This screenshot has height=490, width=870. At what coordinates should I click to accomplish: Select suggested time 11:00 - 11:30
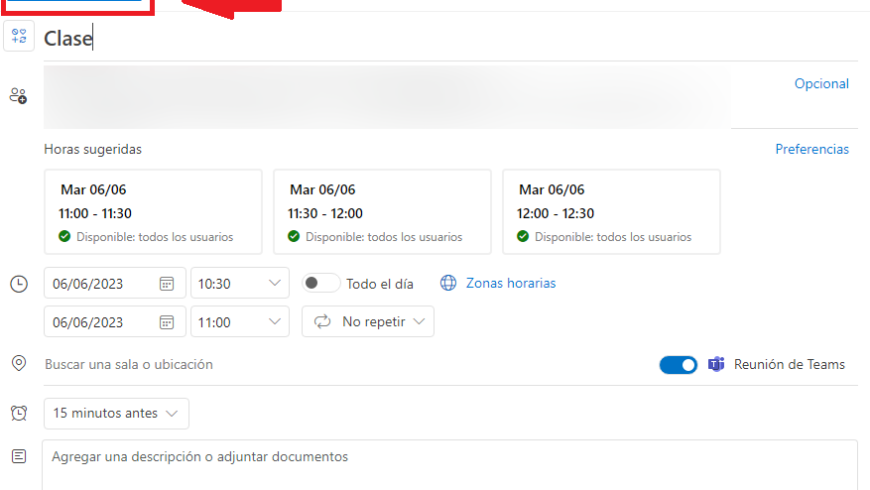(x=153, y=212)
